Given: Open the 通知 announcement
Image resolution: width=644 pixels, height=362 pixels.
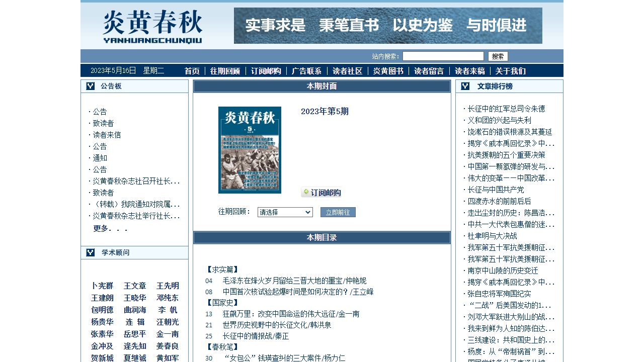Looking at the screenshot, I should (100, 158).
